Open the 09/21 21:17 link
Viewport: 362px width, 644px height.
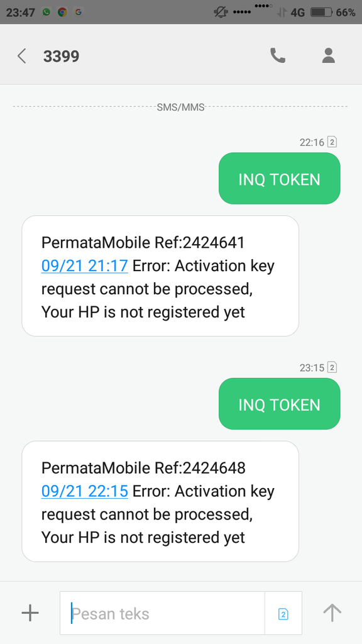pyautogui.click(x=84, y=265)
